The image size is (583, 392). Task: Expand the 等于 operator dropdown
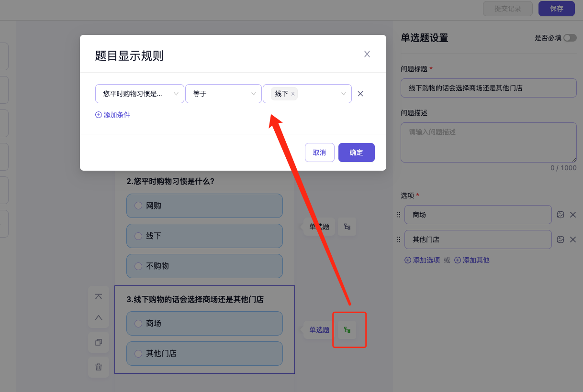click(x=223, y=94)
